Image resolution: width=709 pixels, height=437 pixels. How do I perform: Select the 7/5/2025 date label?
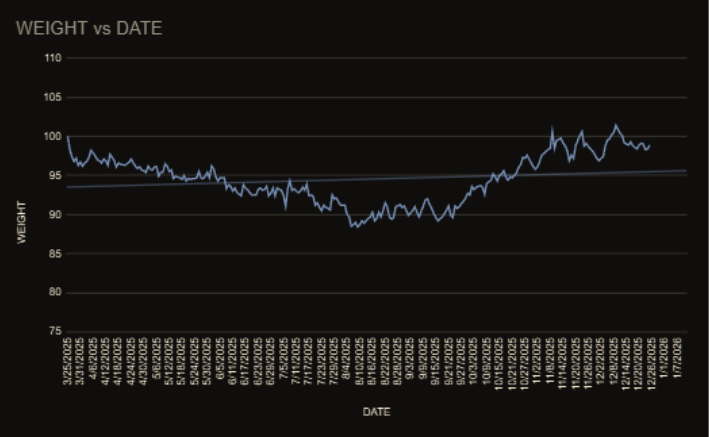pos(283,358)
